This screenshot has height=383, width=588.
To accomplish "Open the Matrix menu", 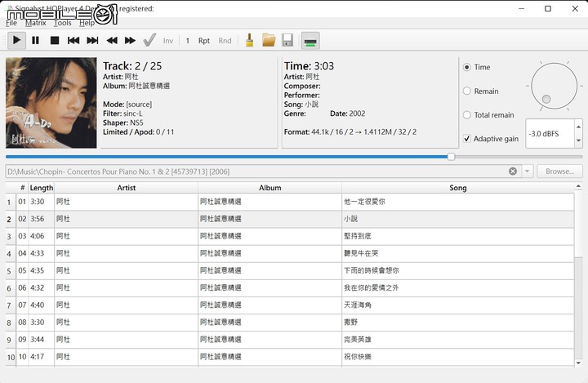I will (x=36, y=23).
